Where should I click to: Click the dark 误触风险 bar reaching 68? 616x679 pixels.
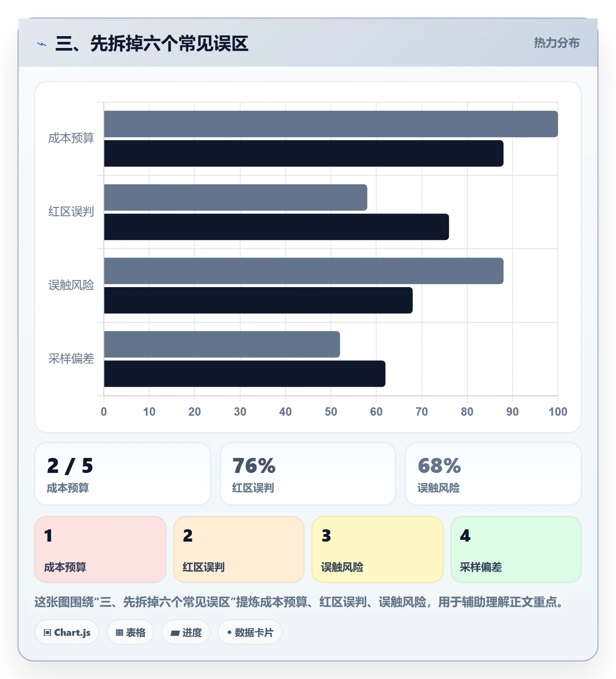click(258, 301)
